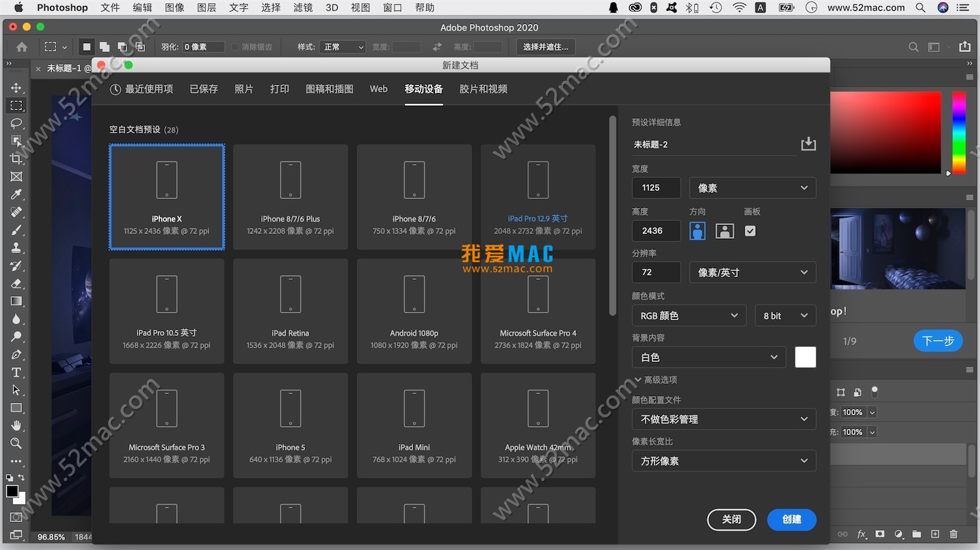Select the Move tool in the toolbar
This screenshot has height=550, width=980.
point(16,88)
